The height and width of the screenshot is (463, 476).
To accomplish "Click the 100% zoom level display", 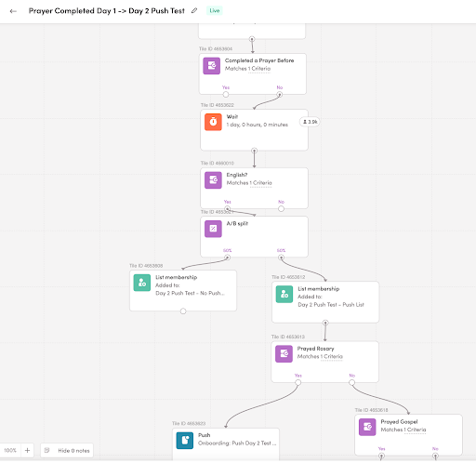I will (10, 450).
